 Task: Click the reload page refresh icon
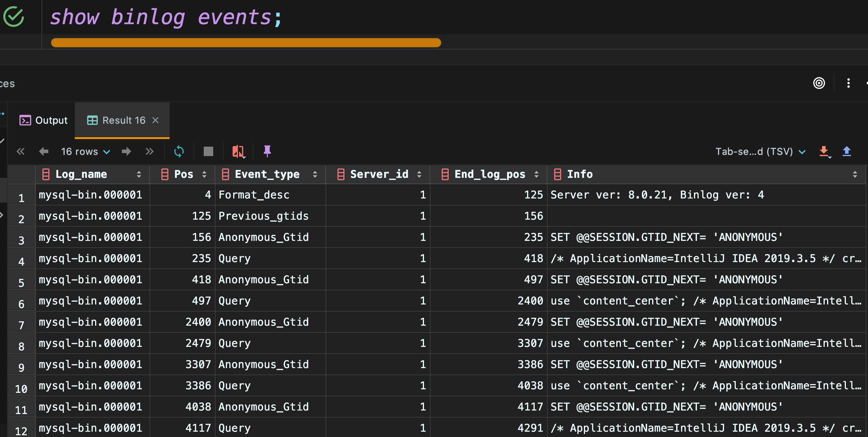179,151
